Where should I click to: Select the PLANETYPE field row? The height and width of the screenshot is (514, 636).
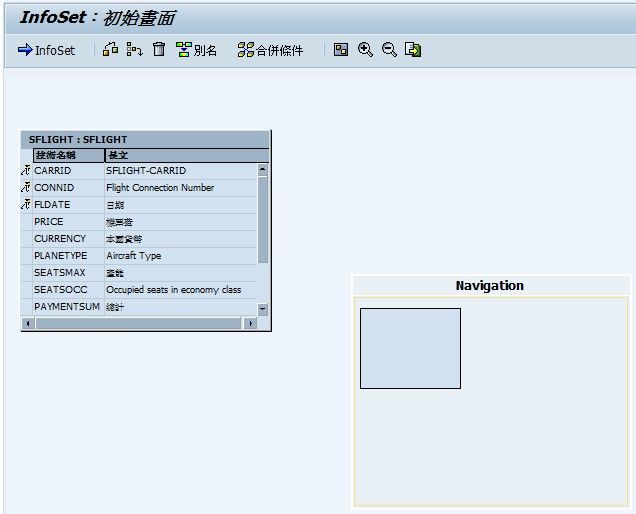[x=139, y=256]
